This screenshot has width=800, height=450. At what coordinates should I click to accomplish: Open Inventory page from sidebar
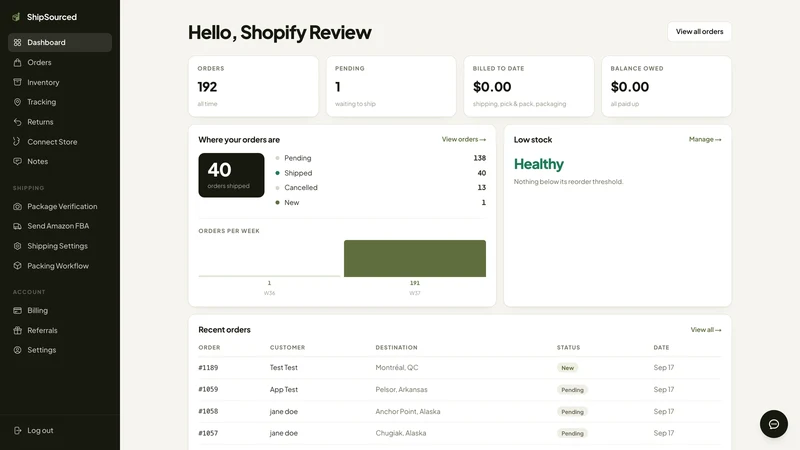[x=60, y=82]
